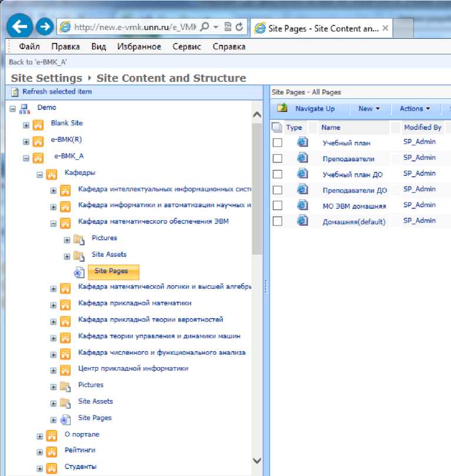Click the Navigate Up folder icon
The image size is (451, 476).
[x=282, y=108]
